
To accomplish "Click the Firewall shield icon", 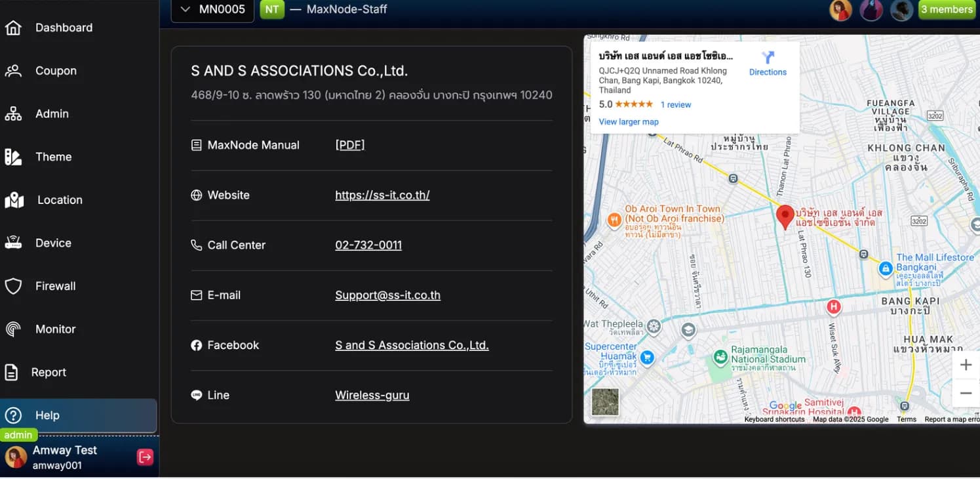I will [x=13, y=286].
